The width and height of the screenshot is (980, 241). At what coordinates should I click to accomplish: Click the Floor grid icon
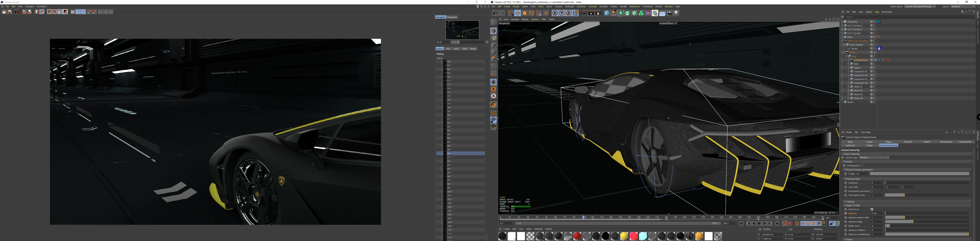click(x=663, y=13)
